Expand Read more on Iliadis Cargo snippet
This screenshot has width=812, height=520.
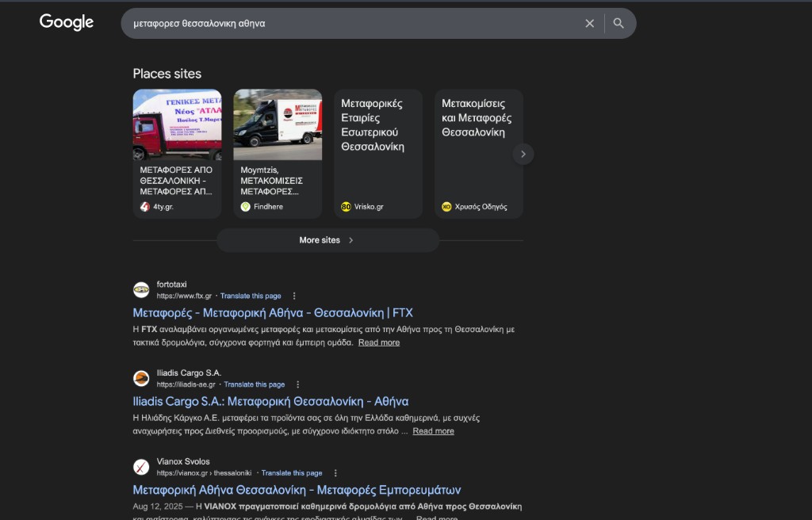click(433, 431)
